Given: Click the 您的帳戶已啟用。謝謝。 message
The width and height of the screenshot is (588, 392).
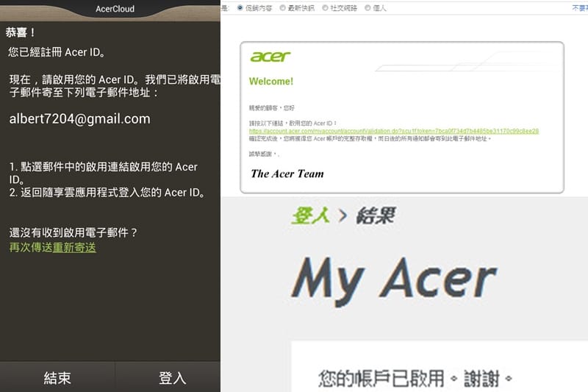Looking at the screenshot, I should tap(415, 379).
